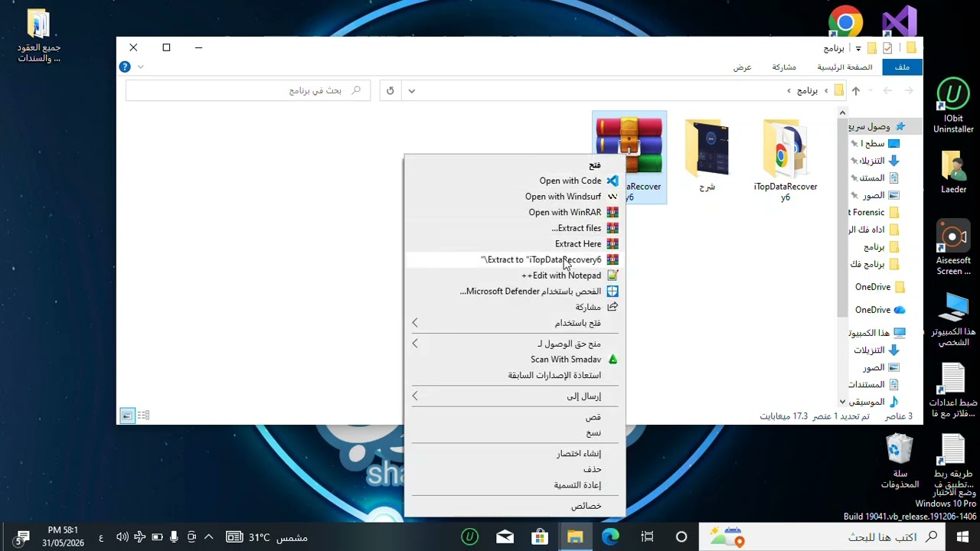Viewport: 980px width, 551px height.
Task: Select OneDrive cloud item in navigation pane
Action: tap(880, 310)
